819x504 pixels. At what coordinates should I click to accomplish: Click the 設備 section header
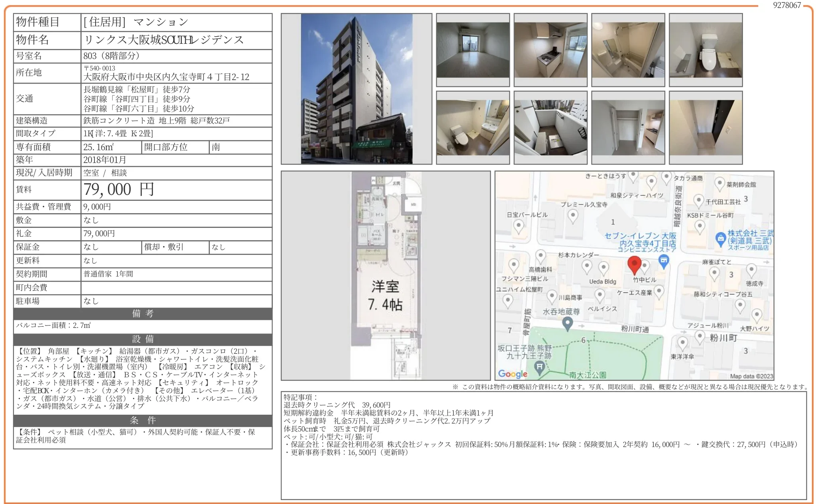[x=143, y=339]
